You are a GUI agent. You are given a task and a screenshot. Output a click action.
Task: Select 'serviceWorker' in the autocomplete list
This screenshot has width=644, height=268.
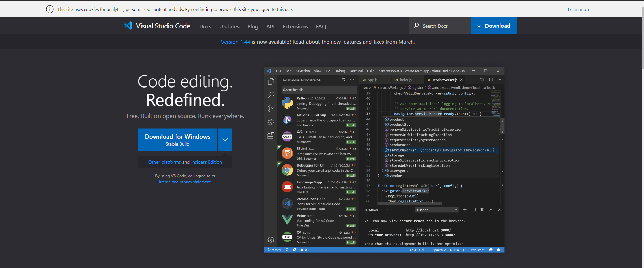point(441,150)
